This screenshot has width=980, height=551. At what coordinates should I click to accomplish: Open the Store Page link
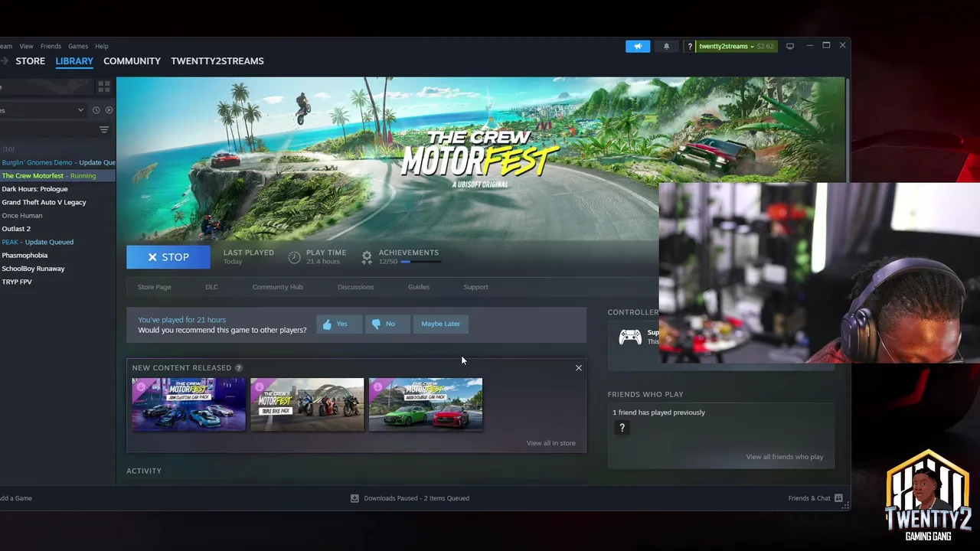[x=154, y=287]
